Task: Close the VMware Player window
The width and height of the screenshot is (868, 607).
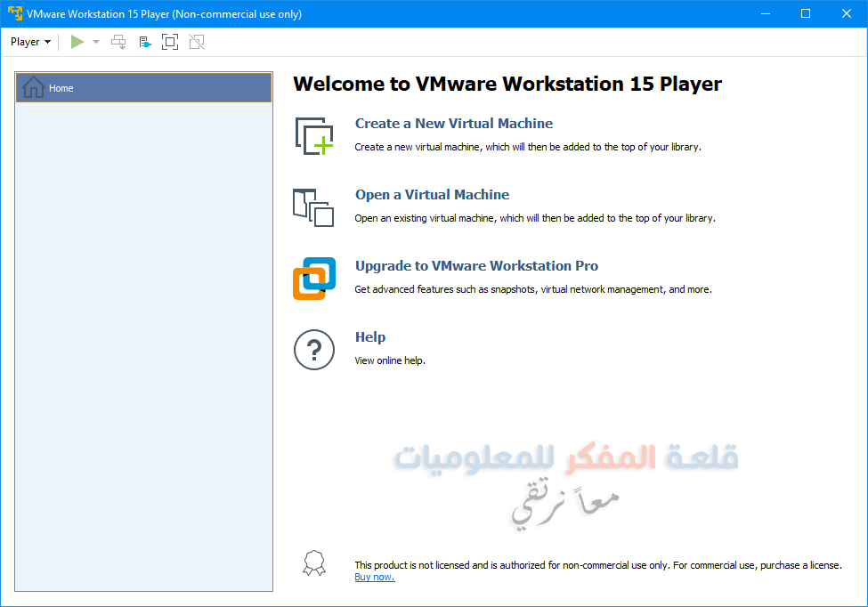Action: pos(847,13)
